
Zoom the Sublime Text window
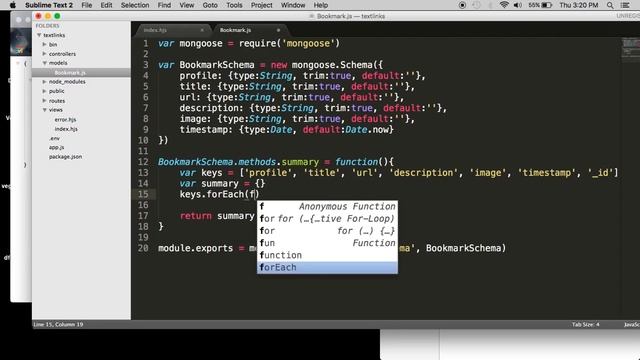[x=57, y=16]
